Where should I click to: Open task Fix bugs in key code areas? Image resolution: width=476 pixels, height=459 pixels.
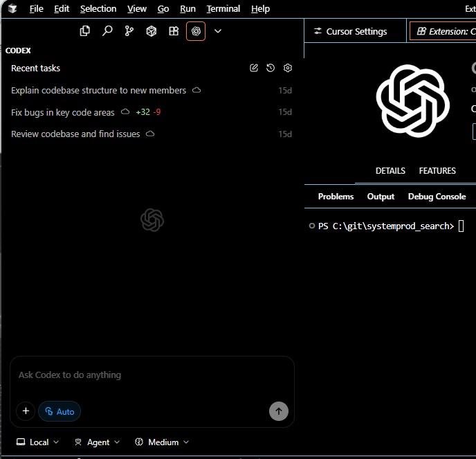(152, 112)
